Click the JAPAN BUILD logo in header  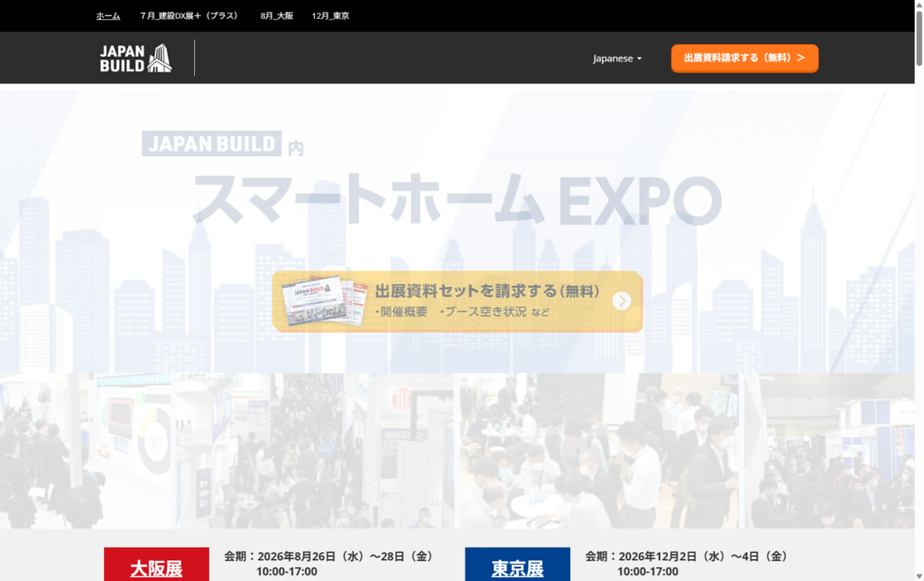(x=135, y=58)
